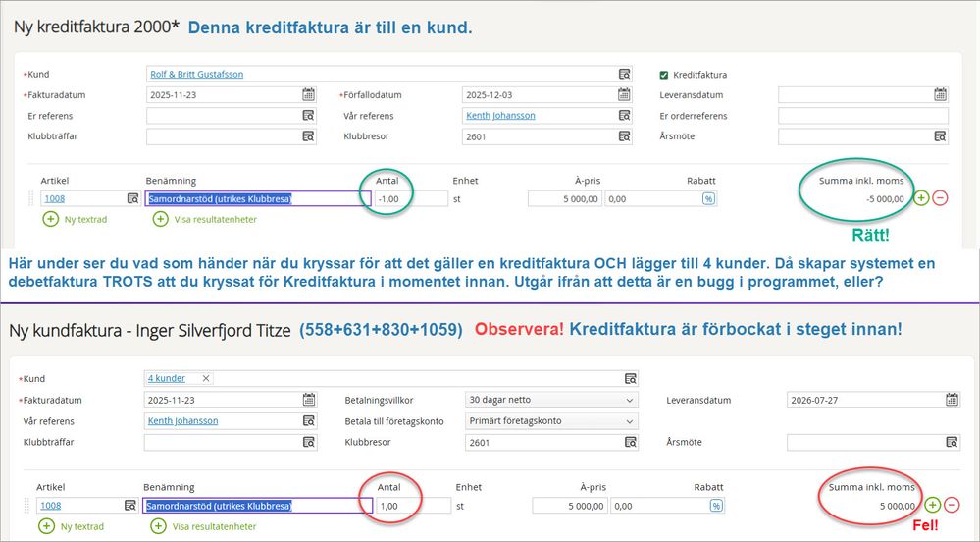Open lookup for top Klubbresor 2601 field

(624, 136)
